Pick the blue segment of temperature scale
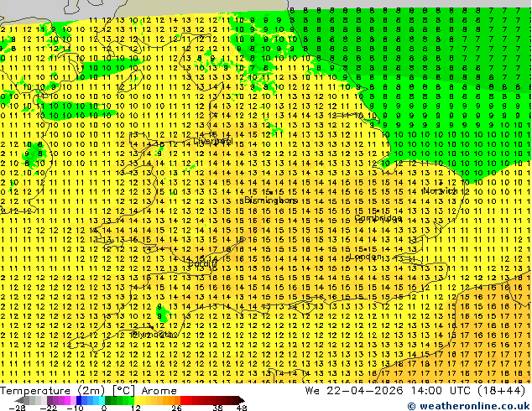This screenshot has width=532, height=411. coord(79,400)
